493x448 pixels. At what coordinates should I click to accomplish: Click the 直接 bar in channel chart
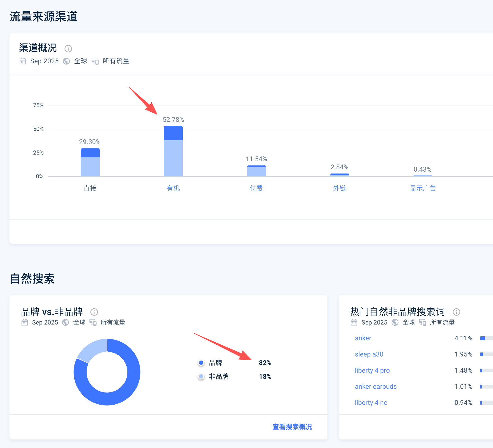(x=90, y=162)
